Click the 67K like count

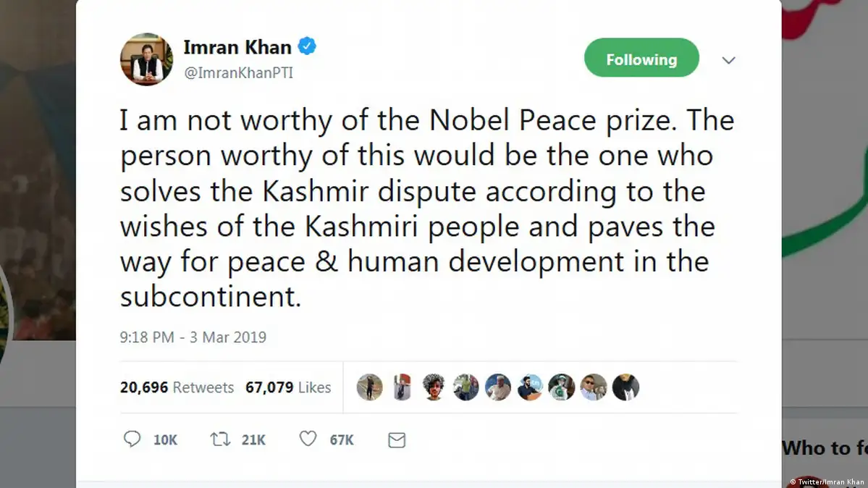[x=342, y=439]
